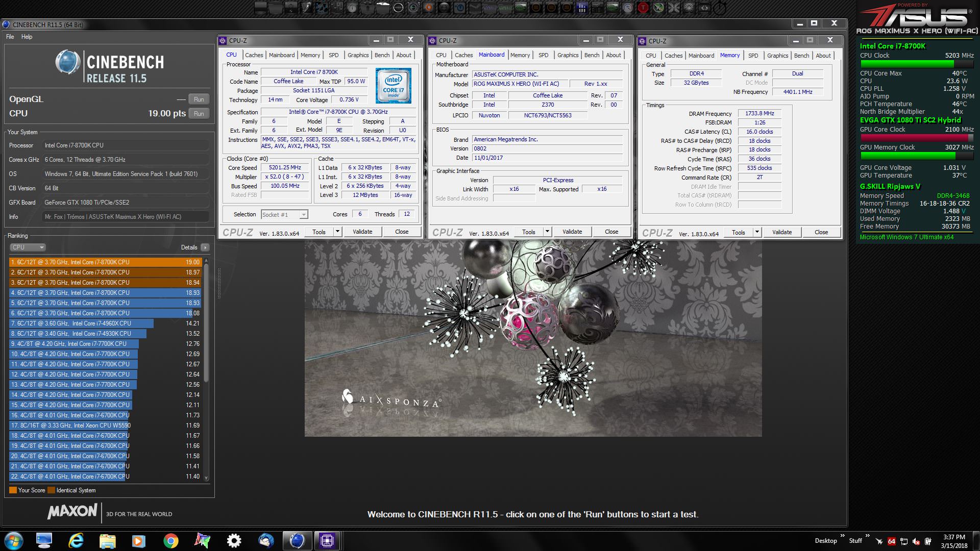Select ranking row 22 scoring 11.40
The height and width of the screenshot is (551, 980).
point(105,477)
